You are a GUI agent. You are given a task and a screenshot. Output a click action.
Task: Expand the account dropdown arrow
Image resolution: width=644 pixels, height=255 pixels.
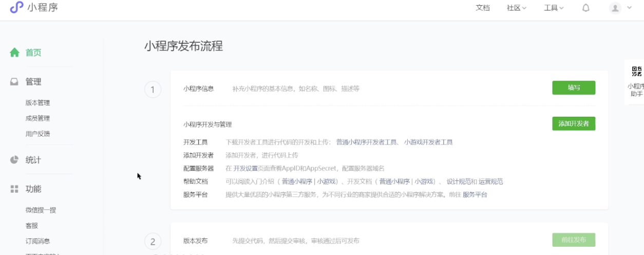630,8
